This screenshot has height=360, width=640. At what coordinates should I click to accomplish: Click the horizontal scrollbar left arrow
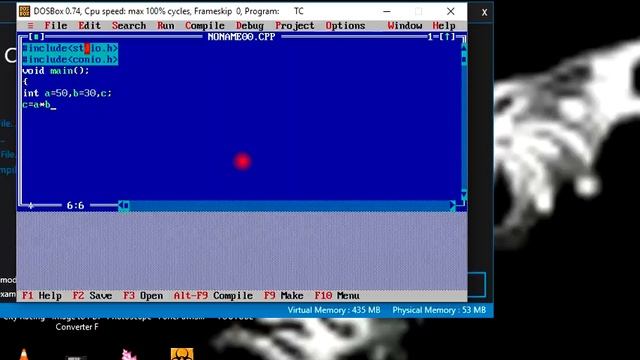tap(121, 205)
